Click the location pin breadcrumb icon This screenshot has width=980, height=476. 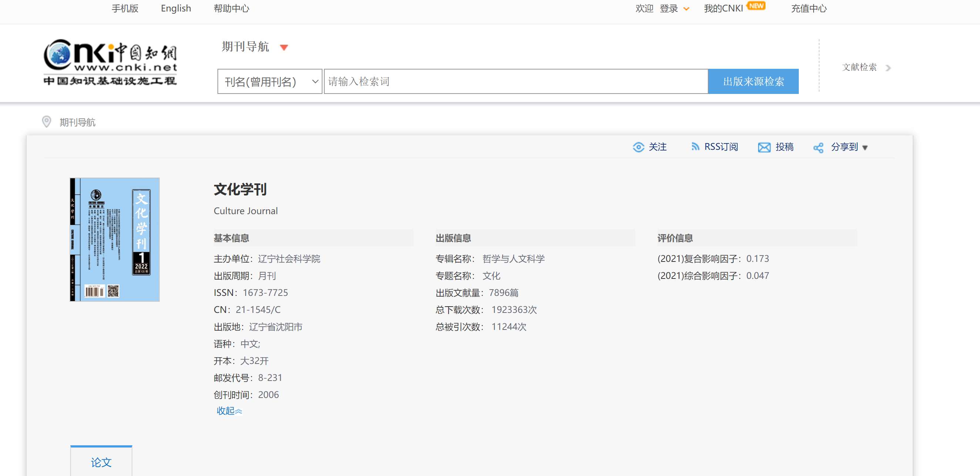(47, 122)
